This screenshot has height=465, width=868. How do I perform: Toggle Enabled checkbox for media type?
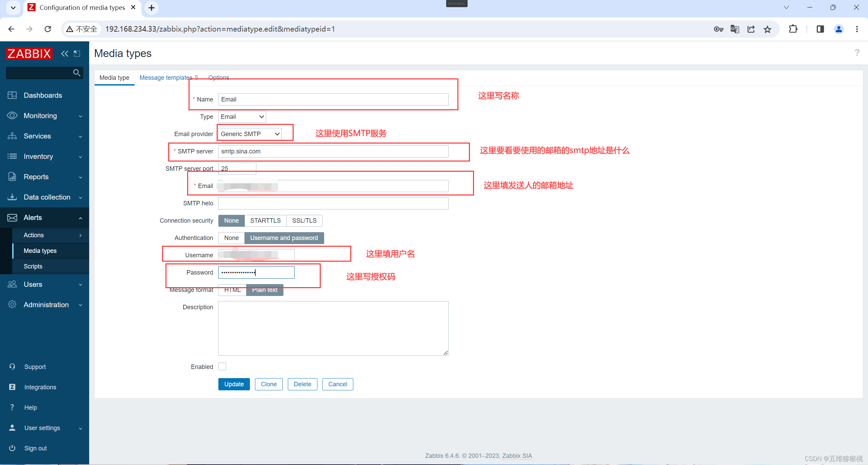tap(222, 366)
